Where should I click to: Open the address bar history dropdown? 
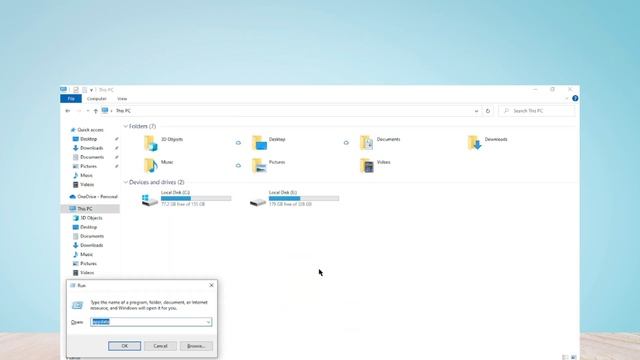tap(476, 111)
